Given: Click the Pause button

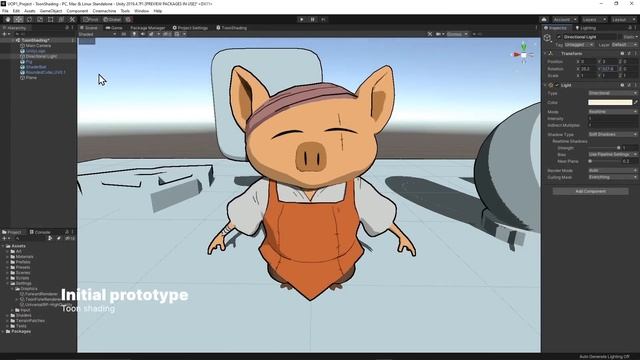Looking at the screenshot, I should 313,19.
